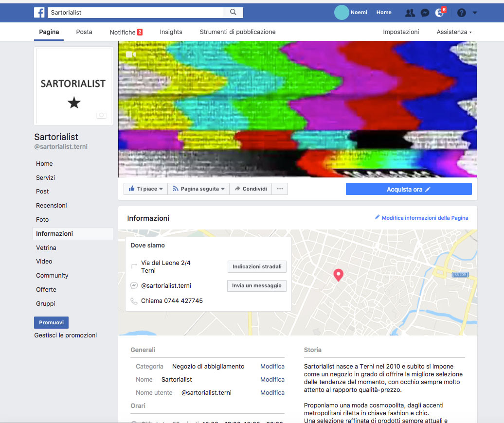Image resolution: width=504 pixels, height=423 pixels.
Task: Open the Ti piace dropdown
Action: pos(145,189)
